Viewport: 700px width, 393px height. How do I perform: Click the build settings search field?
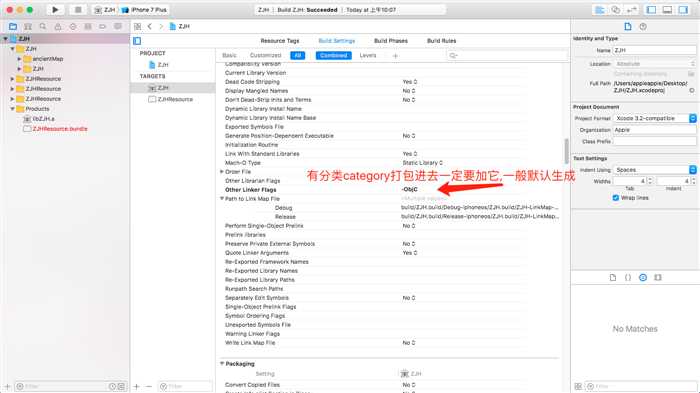click(x=507, y=55)
